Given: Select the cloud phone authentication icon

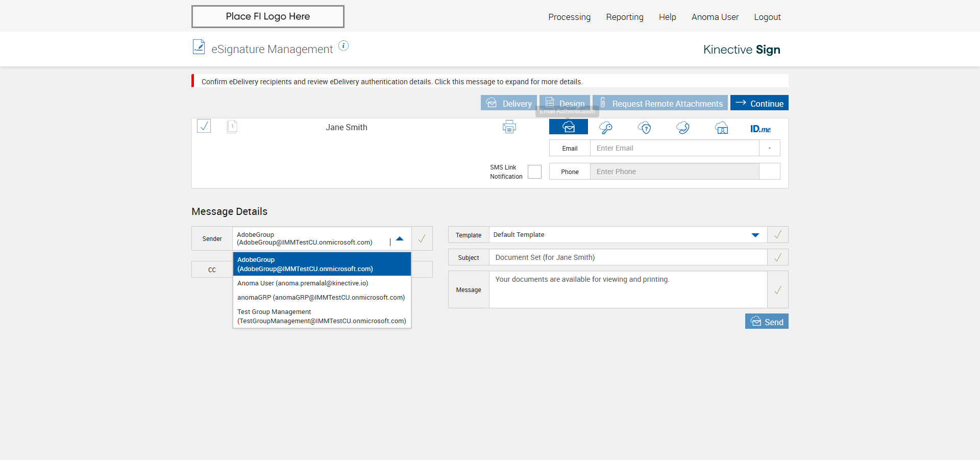Looking at the screenshot, I should pyautogui.click(x=683, y=128).
